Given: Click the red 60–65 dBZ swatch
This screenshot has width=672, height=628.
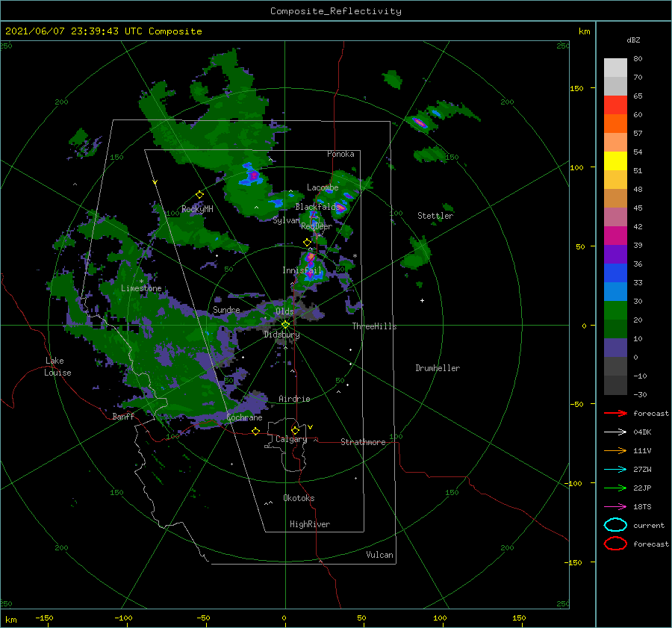Looking at the screenshot, I should 615,105.
